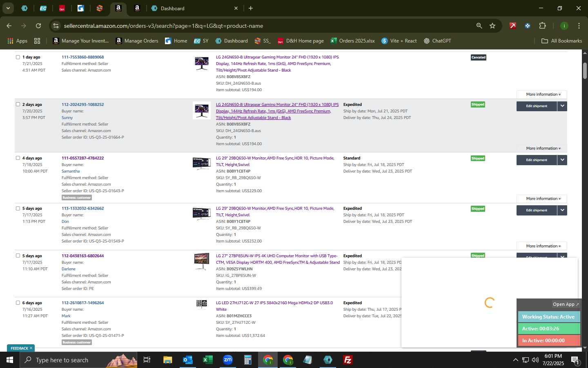The height and width of the screenshot is (368, 588).
Task: Open the zoom magnifier icon in address bar
Action: point(479,26)
